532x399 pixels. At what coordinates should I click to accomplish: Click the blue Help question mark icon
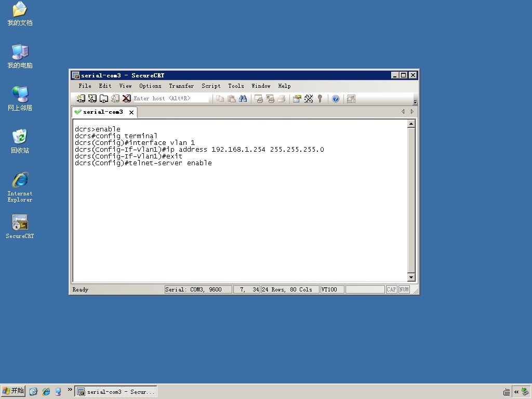(336, 99)
